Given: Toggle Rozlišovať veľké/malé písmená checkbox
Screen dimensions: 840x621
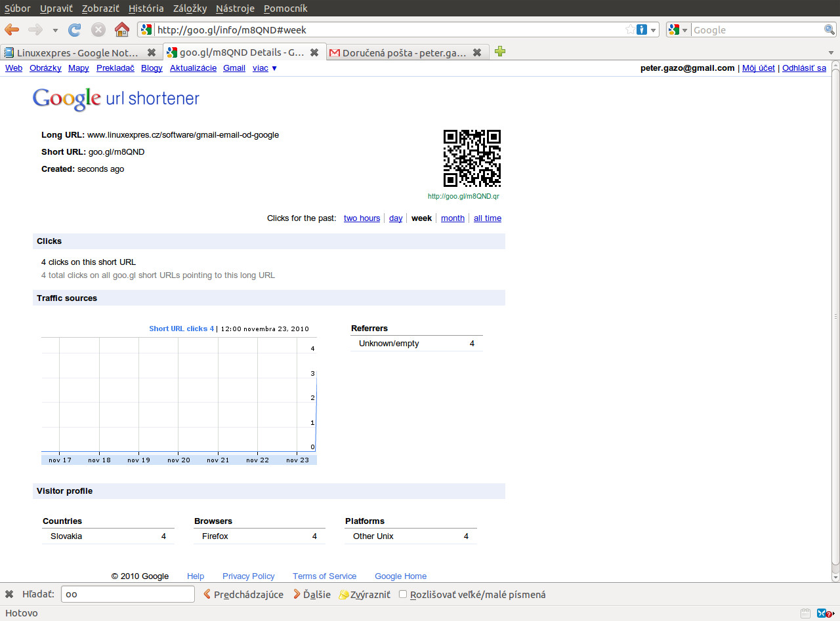Looking at the screenshot, I should [403, 595].
